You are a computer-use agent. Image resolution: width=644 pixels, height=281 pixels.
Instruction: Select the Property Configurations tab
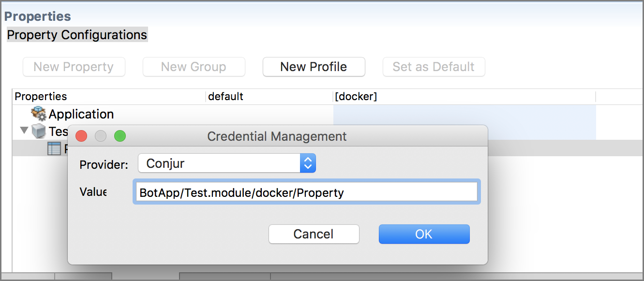point(77,35)
